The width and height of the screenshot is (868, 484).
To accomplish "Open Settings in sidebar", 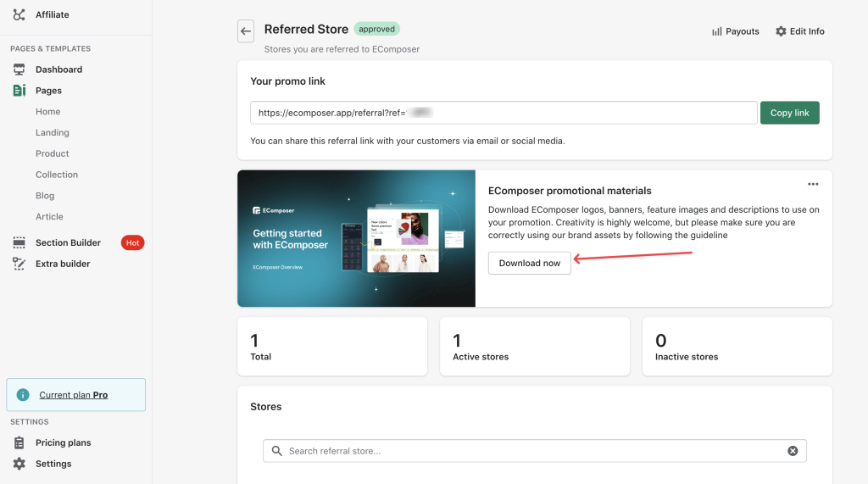I will 53,464.
